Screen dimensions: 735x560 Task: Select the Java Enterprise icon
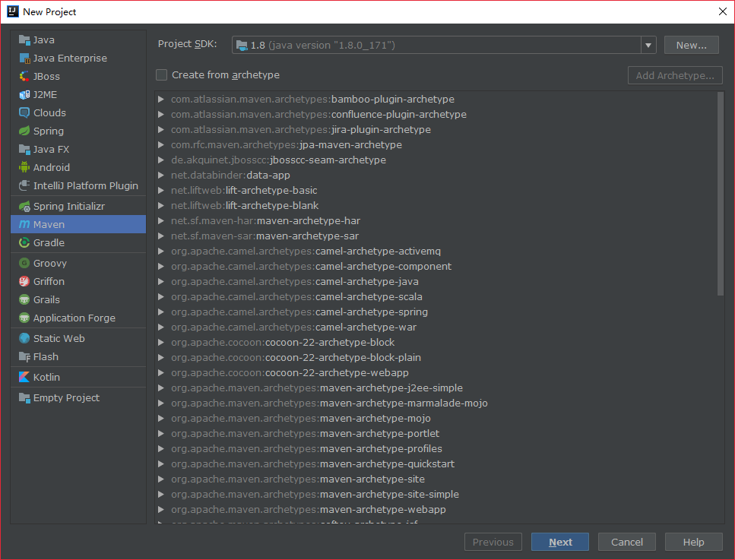(x=24, y=58)
